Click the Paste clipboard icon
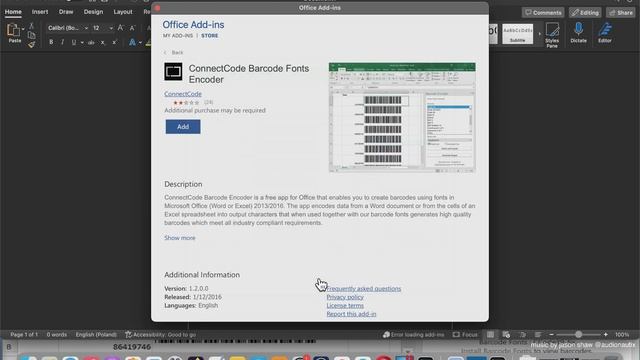Viewport: 640px width, 360px height. click(13, 32)
